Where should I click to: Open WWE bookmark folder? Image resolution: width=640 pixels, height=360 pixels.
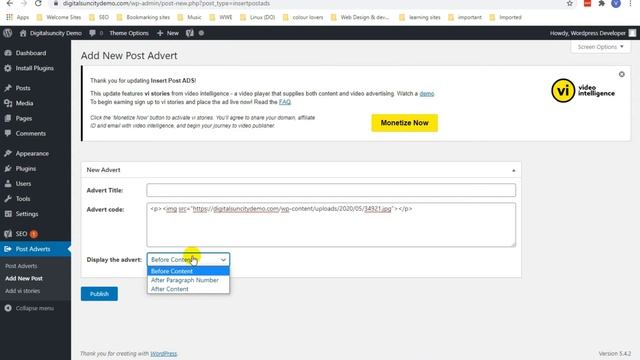pyautogui.click(x=221, y=18)
